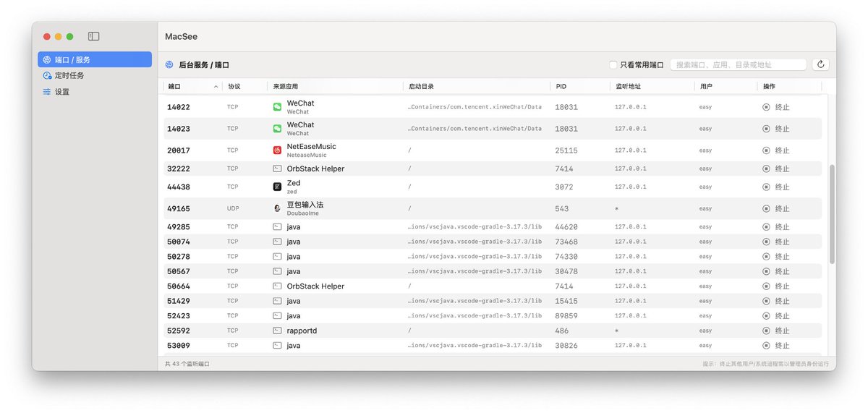Image resolution: width=868 pixels, height=413 pixels.
Task: Click the stop icon in the port 52423 row
Action: click(x=766, y=315)
